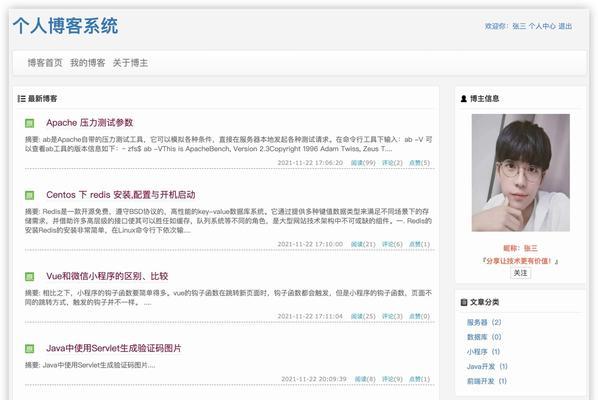Open the post titled Apache 压力测试参数
This screenshot has height=400, width=598.
(90, 123)
